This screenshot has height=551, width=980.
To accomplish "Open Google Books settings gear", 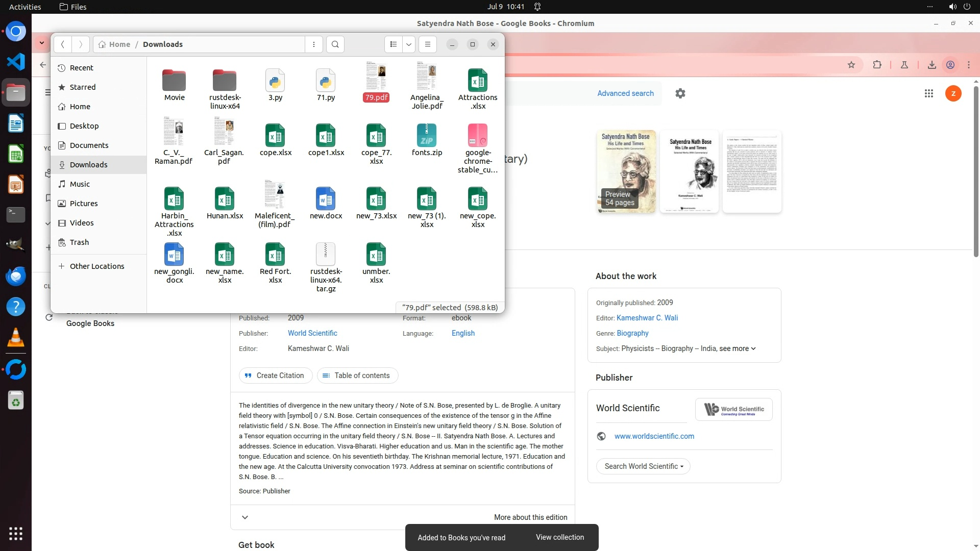I will pyautogui.click(x=680, y=93).
